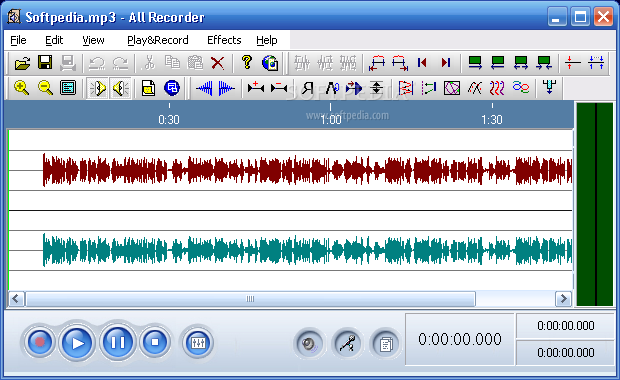Click the blue circle windows icon
Image resolution: width=620 pixels, height=380 pixels.
pos(172,88)
